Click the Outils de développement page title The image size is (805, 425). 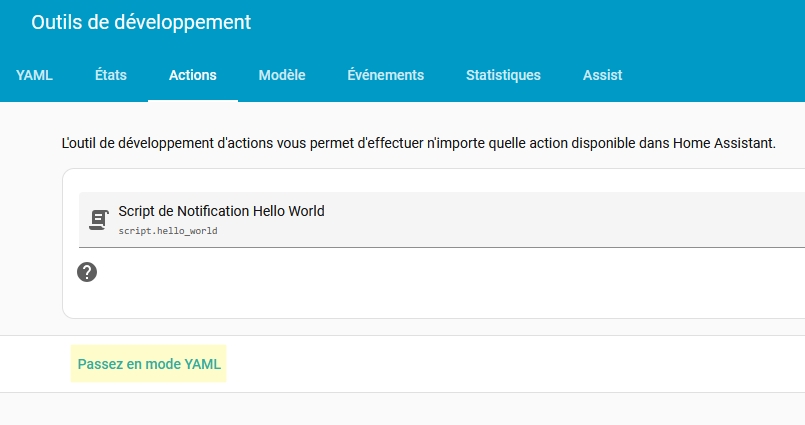(141, 22)
